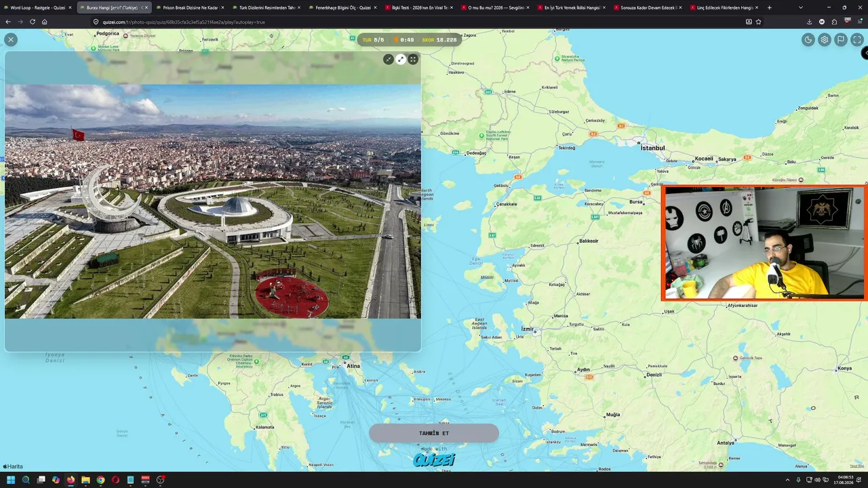The height and width of the screenshot is (488, 868).
Task: Open File Explorer from the taskbar
Action: coord(85,480)
